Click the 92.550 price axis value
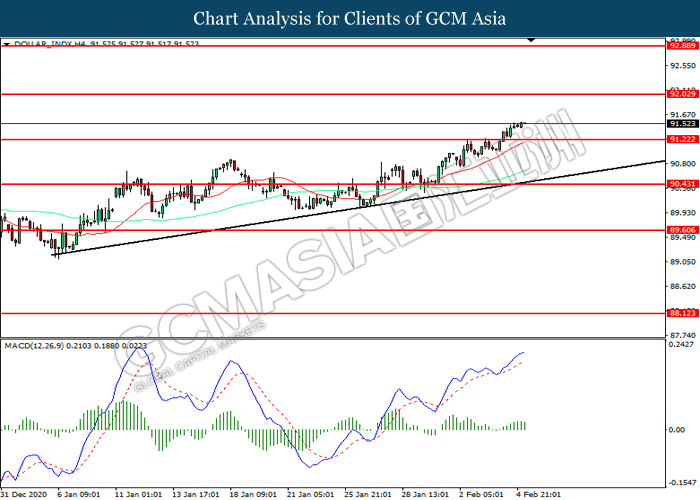This screenshot has height=500, width=700. [x=683, y=66]
